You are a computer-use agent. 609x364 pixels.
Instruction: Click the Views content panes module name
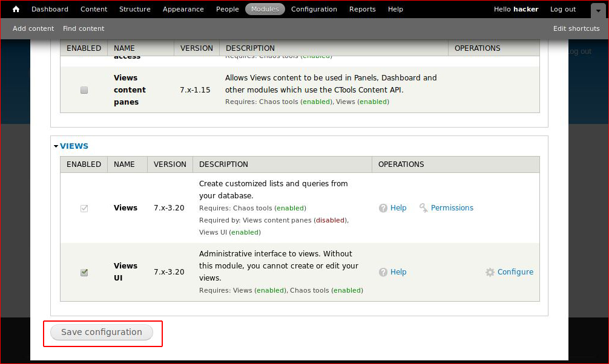[130, 90]
